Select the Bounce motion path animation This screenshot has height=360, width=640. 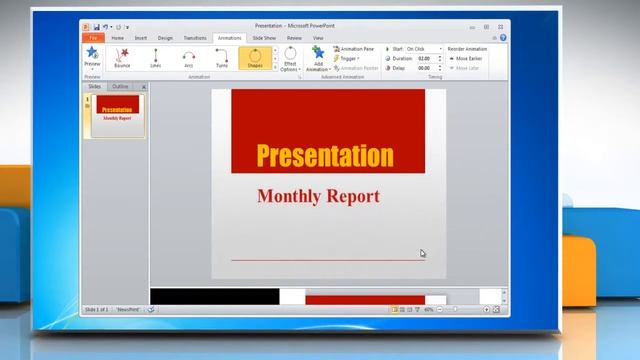point(122,58)
